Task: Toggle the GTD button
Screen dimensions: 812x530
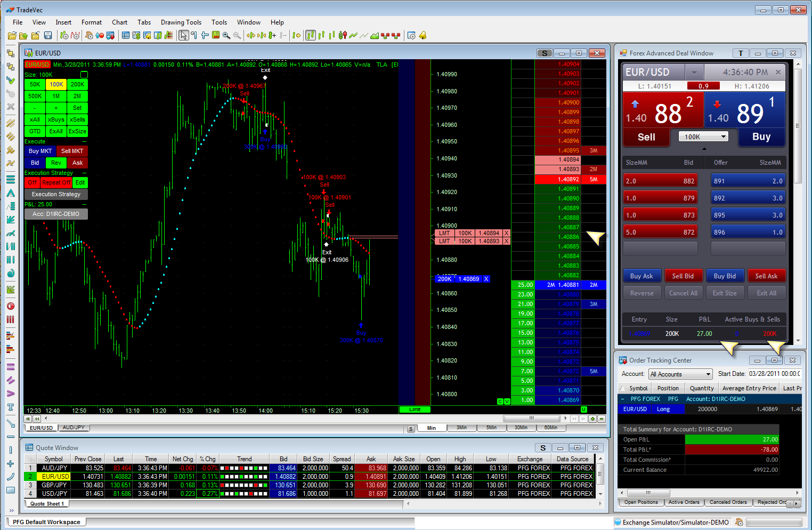Action: coord(35,131)
